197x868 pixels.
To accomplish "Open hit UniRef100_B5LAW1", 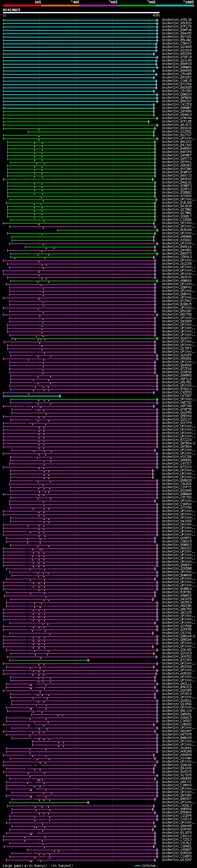I will pyautogui.click(x=177, y=40).
